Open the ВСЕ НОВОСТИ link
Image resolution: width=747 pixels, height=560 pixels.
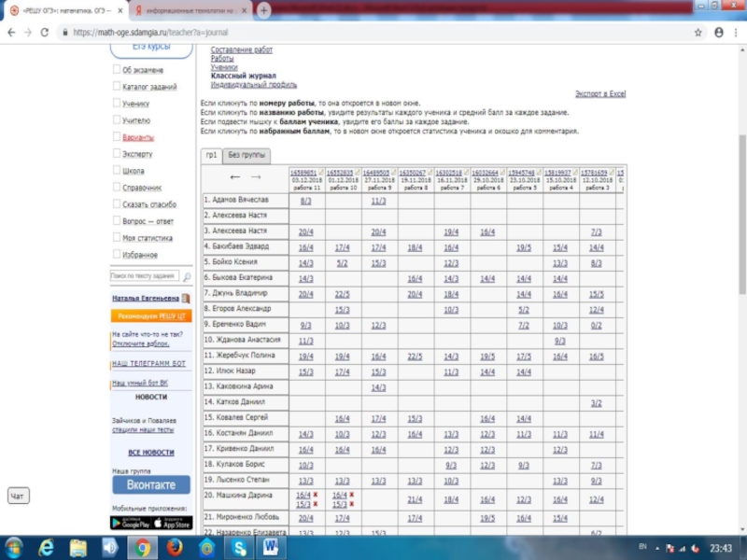[151, 453]
